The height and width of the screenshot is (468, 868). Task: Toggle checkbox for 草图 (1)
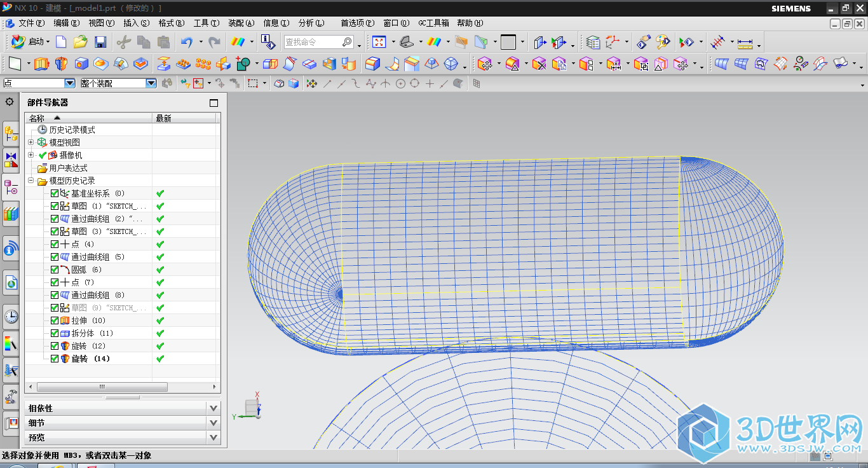(x=55, y=206)
